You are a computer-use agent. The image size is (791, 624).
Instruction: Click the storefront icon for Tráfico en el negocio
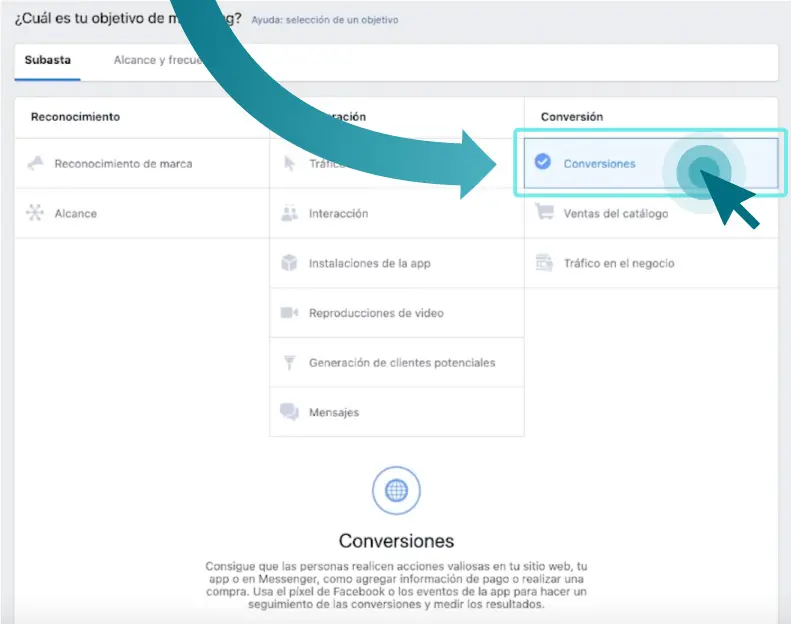click(x=544, y=262)
